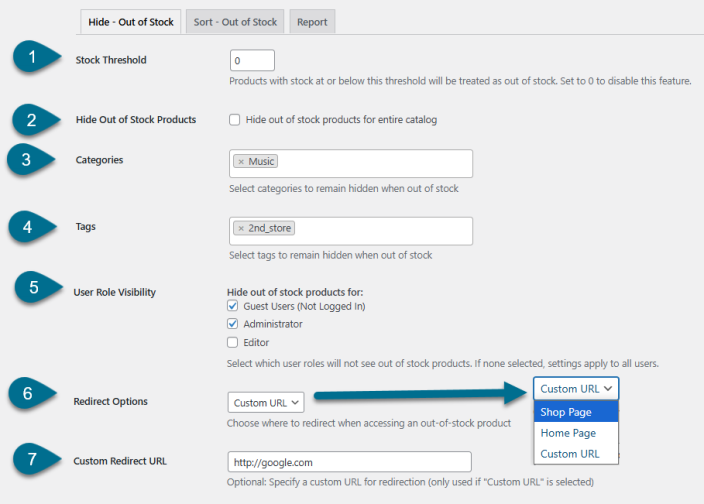Click the Custom Redirect URL label
This screenshot has height=504, width=704.
click(x=120, y=461)
